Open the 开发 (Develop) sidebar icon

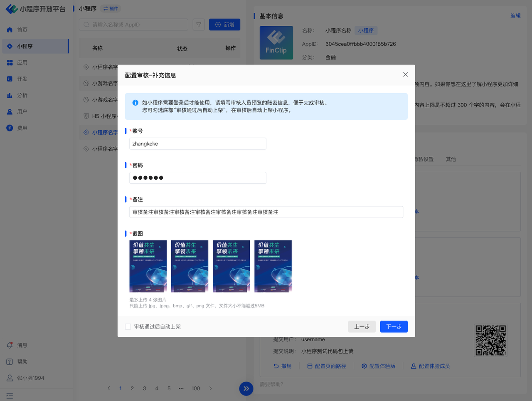pos(10,79)
